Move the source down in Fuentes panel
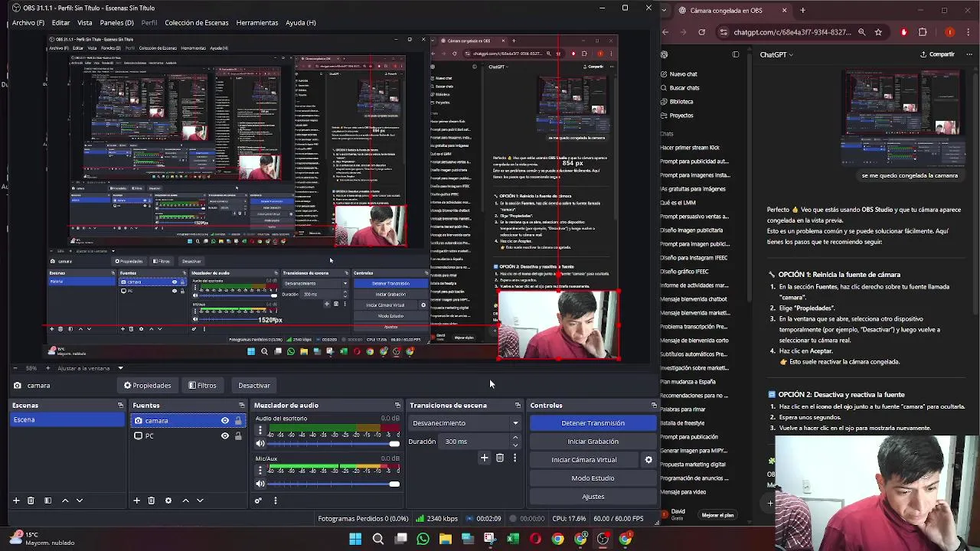 200,500
